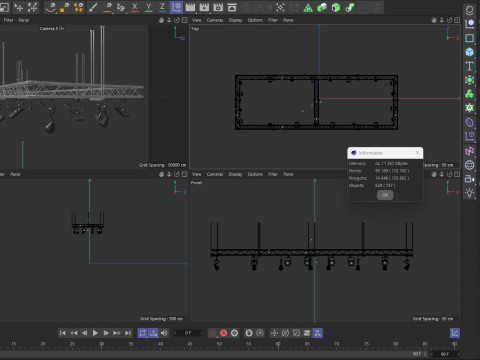The image size is (480, 360).
Task: Toggle position keyframe recording icon
Action: [274, 333]
